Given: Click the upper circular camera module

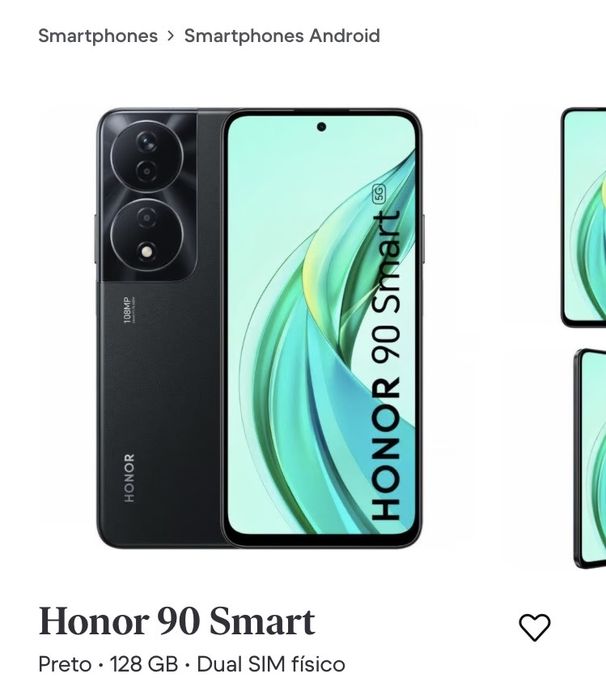Looking at the screenshot, I should pyautogui.click(x=146, y=156).
